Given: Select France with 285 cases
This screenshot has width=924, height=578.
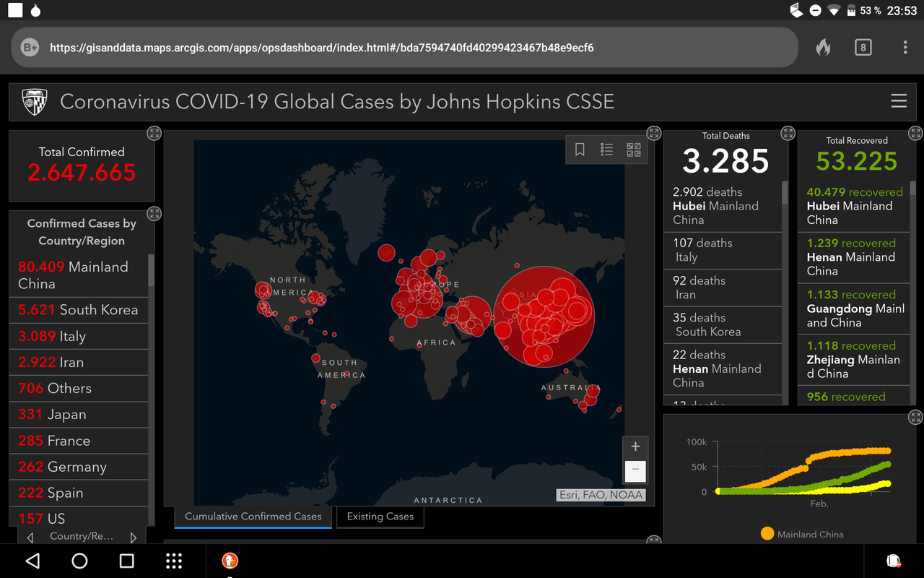Looking at the screenshot, I should pyautogui.click(x=78, y=441).
